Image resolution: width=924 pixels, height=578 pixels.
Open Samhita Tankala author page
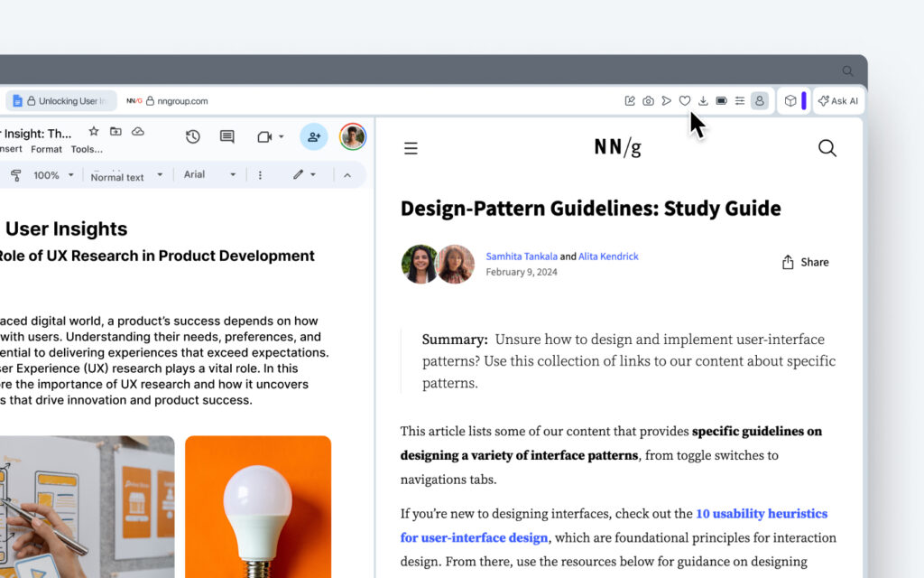click(522, 256)
